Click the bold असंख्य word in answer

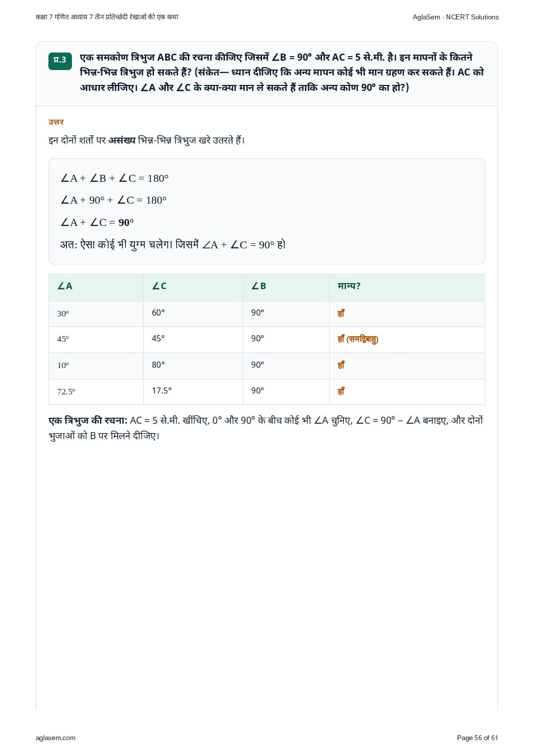[122, 140]
